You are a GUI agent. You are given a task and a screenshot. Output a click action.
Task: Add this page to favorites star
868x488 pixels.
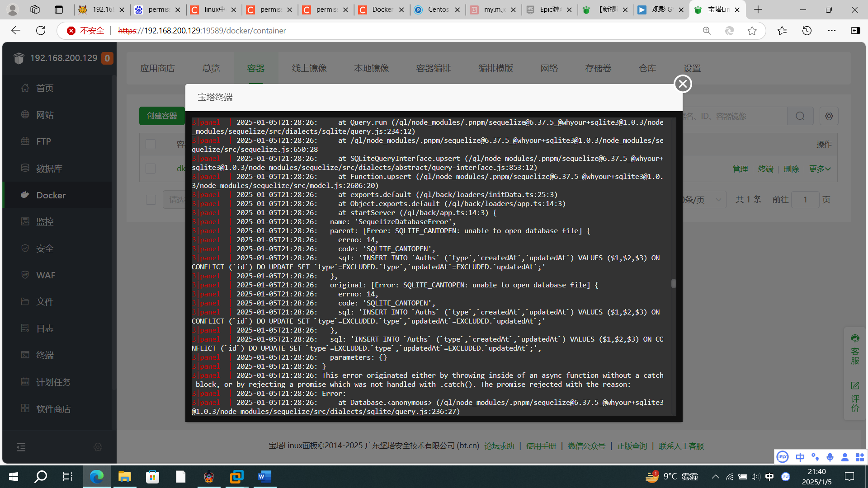(x=752, y=30)
